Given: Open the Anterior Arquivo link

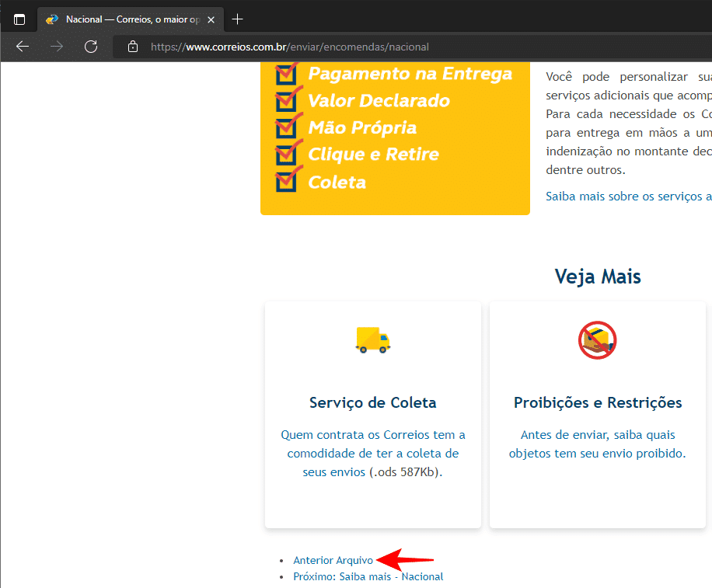Looking at the screenshot, I should [333, 560].
